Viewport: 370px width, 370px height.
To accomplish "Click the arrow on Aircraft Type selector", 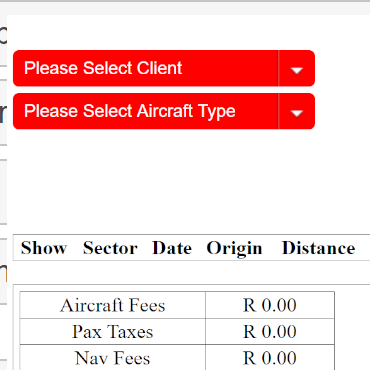I will coord(297,111).
